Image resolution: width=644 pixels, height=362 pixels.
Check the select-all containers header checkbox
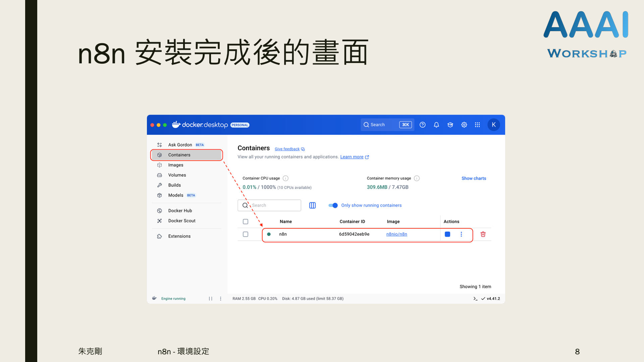246,222
